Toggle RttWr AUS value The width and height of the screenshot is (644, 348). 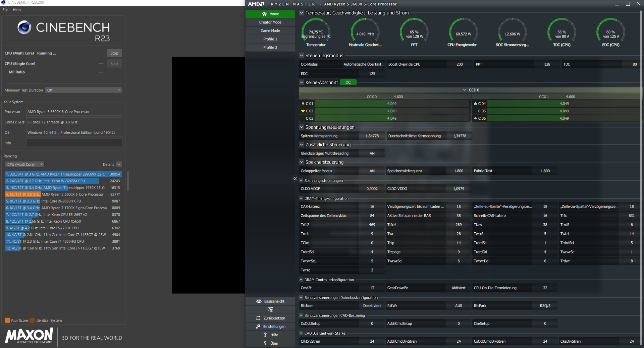459,306
